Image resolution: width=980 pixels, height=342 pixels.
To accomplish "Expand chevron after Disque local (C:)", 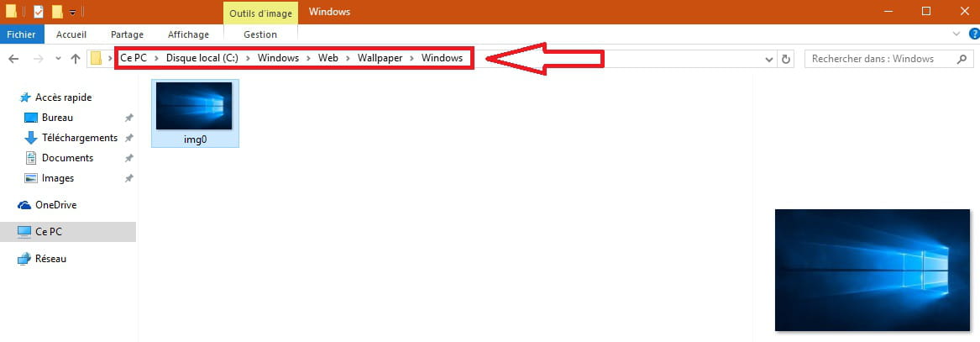I will point(249,59).
